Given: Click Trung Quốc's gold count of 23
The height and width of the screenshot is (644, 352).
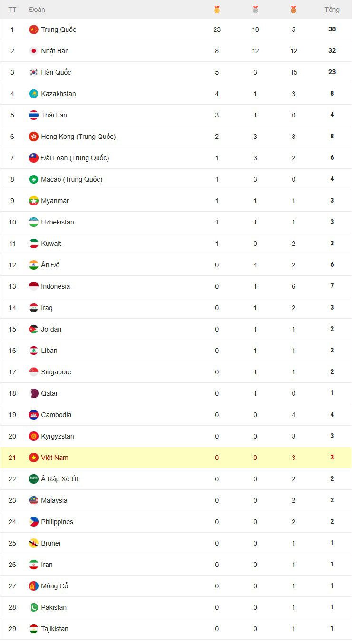Looking at the screenshot, I should pos(217,29).
